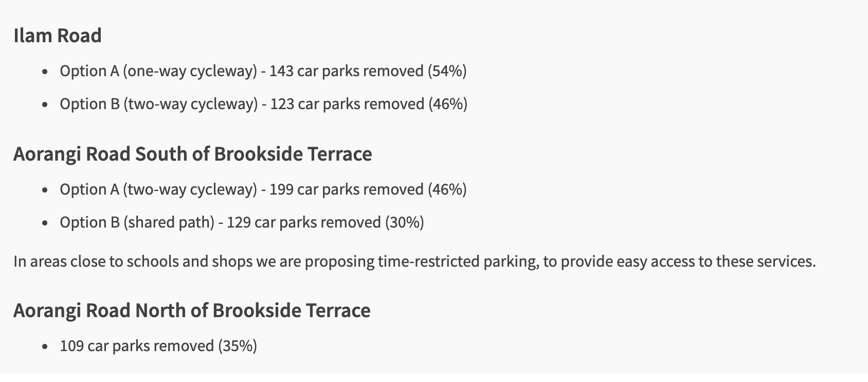This screenshot has height=382, width=868.
Task: Click the 129 car parks removed shared path line
Action: [x=242, y=222]
